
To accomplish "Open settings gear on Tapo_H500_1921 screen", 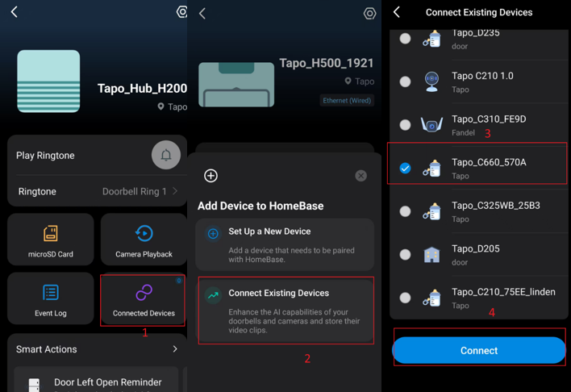I will tap(369, 14).
